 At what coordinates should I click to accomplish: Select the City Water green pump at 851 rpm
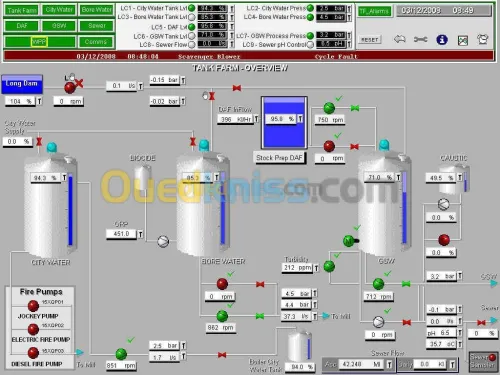pyautogui.click(x=121, y=354)
